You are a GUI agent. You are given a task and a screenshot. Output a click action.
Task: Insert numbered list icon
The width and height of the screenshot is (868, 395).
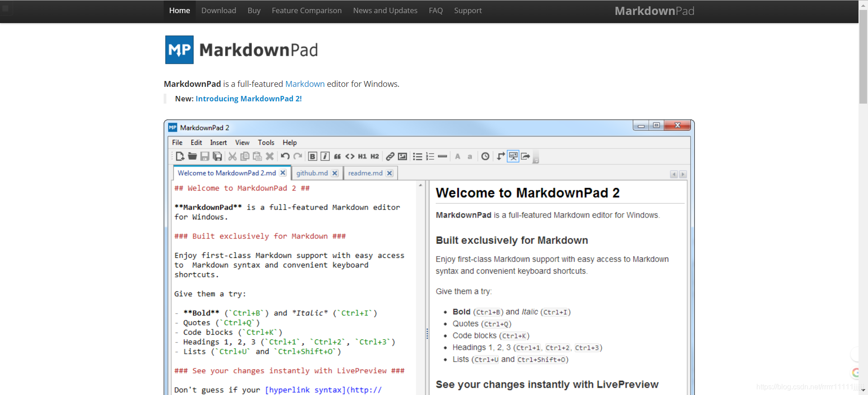(430, 157)
